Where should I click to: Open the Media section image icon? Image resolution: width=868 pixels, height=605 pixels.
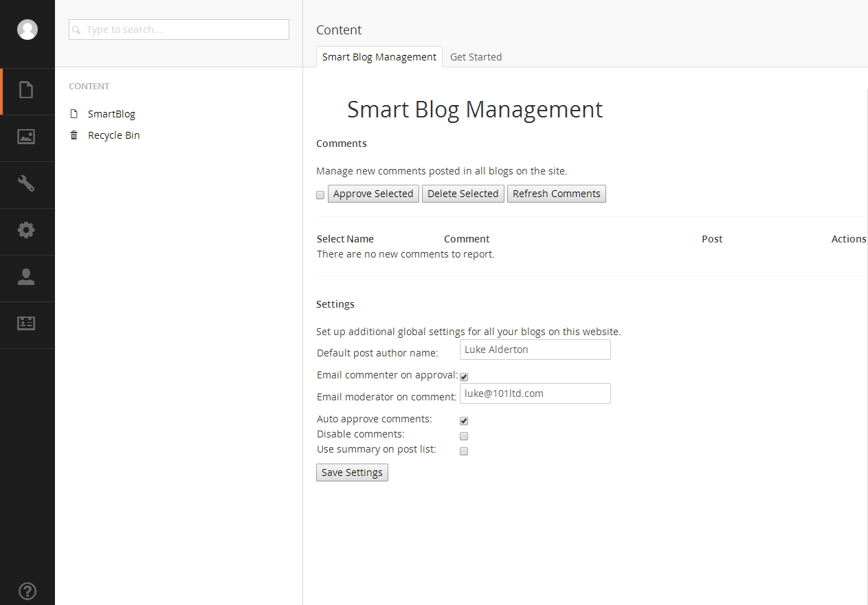click(26, 137)
